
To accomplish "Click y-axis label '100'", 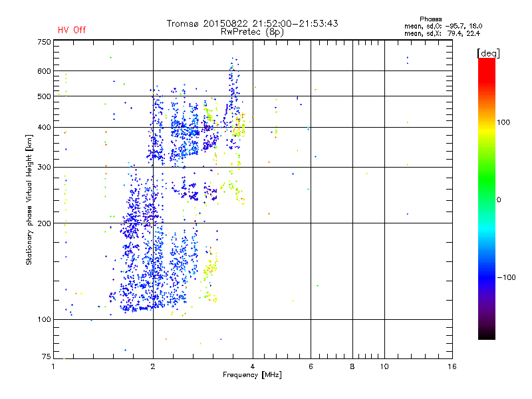I will coord(44,320).
